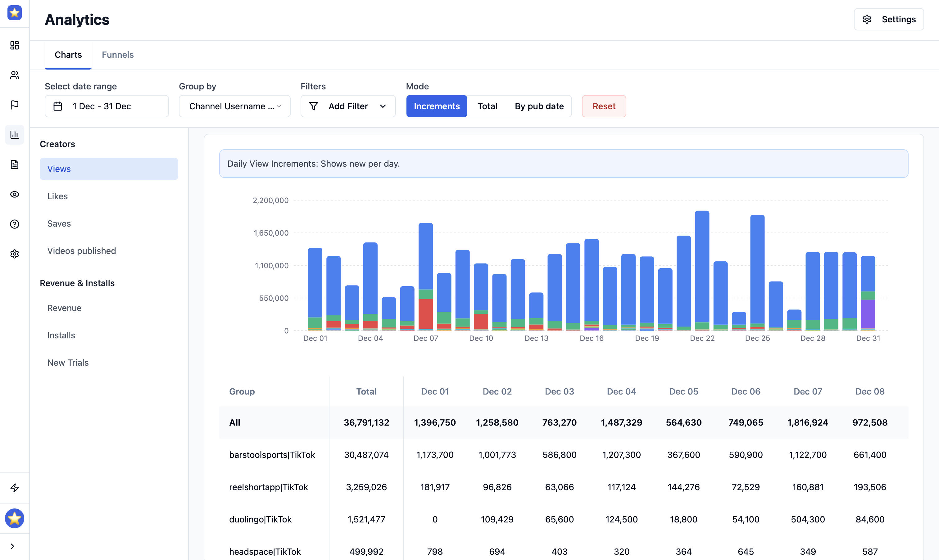Screen dimensions: 939x560
Task: Expand the sidebar with the arrow icon
Action: [x=12, y=546]
